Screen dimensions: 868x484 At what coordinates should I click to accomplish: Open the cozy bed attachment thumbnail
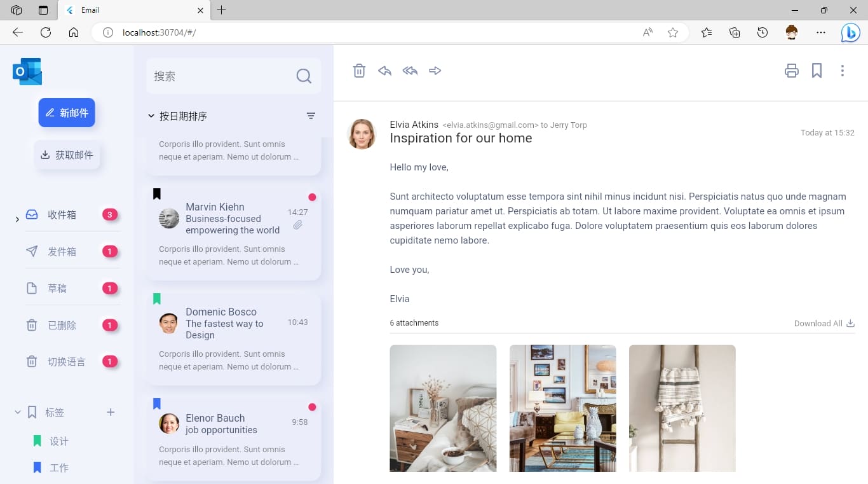pyautogui.click(x=443, y=408)
